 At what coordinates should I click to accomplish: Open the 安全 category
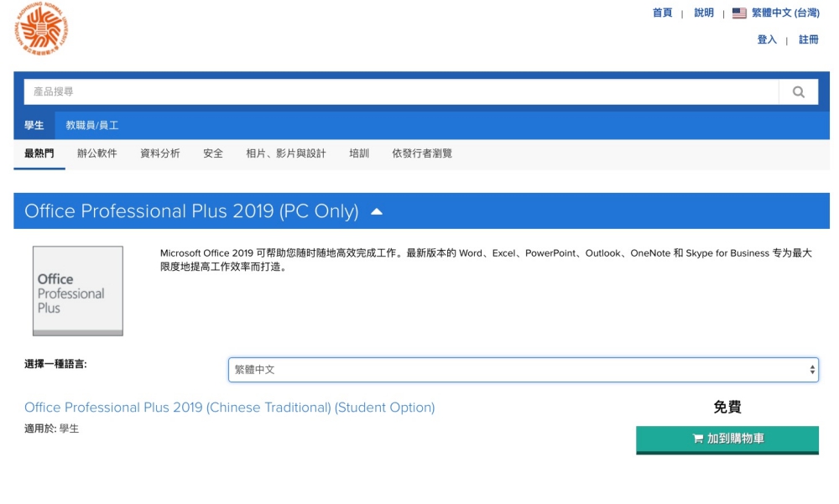[213, 153]
